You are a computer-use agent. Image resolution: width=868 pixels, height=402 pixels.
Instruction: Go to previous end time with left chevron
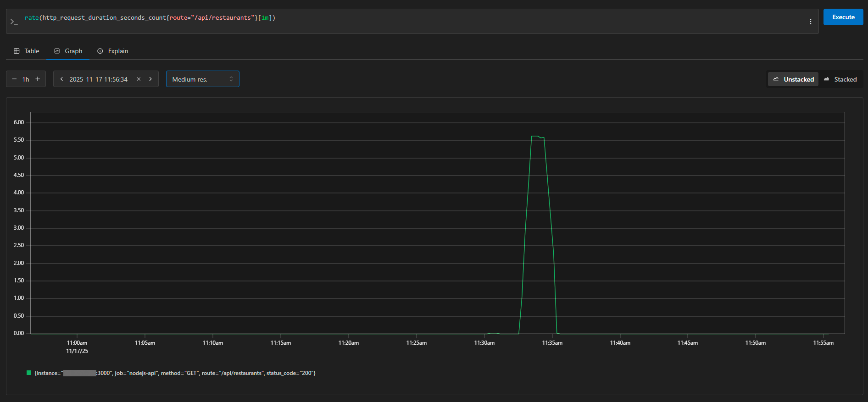point(61,79)
